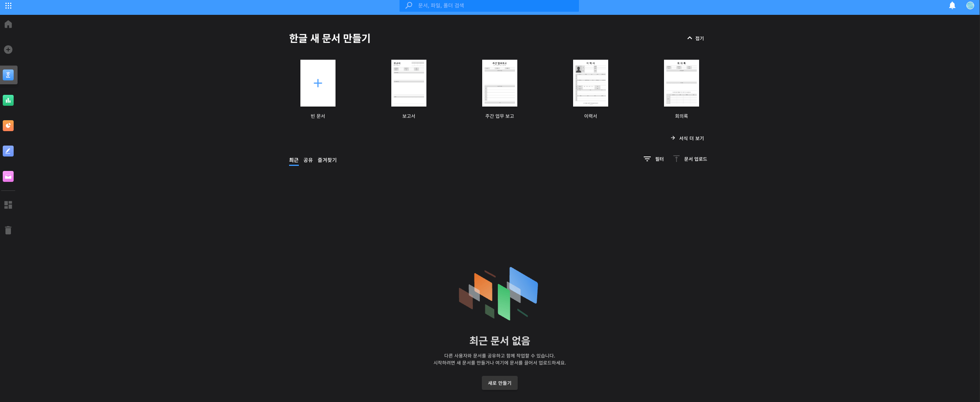Viewport: 980px width, 402px height.
Task: Open the 필터 filter options
Action: 654,159
